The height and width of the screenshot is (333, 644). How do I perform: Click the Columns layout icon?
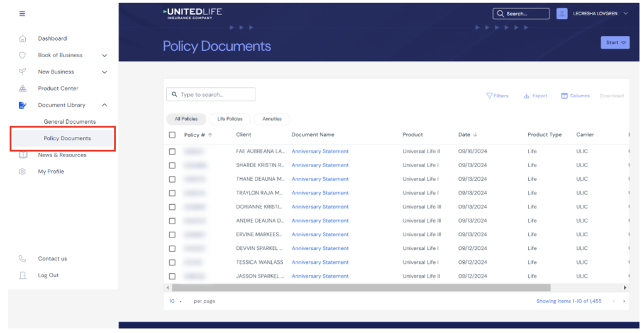(564, 96)
